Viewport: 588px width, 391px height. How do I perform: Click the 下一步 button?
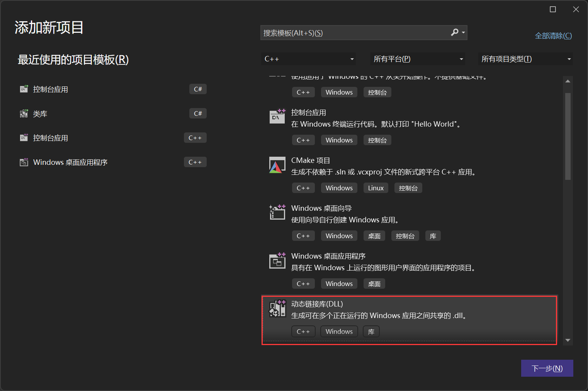coord(547,368)
